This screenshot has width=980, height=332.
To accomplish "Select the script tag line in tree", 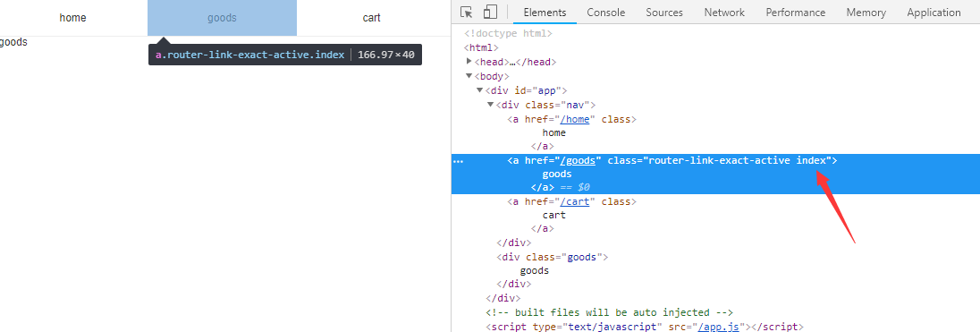I will (x=645, y=326).
